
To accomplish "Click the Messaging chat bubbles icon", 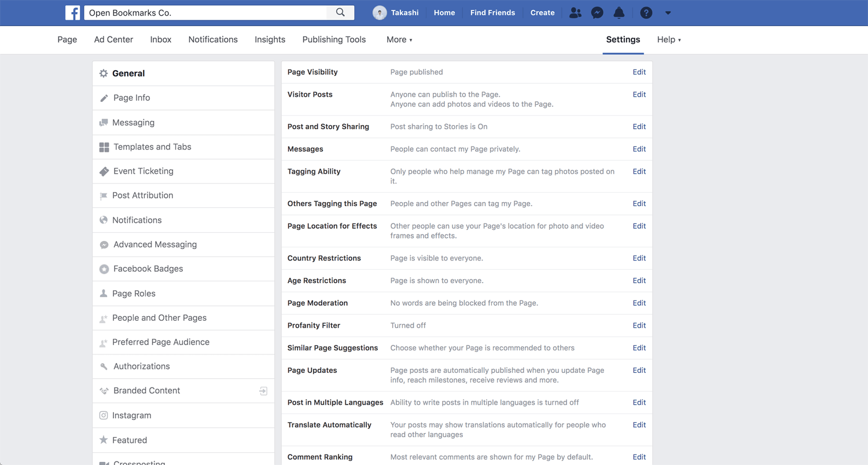I will click(x=104, y=123).
